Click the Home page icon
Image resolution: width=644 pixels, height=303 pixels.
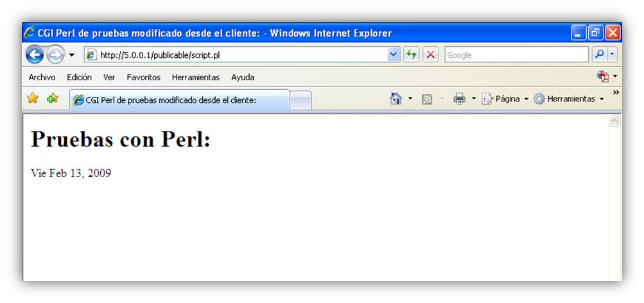tap(396, 98)
